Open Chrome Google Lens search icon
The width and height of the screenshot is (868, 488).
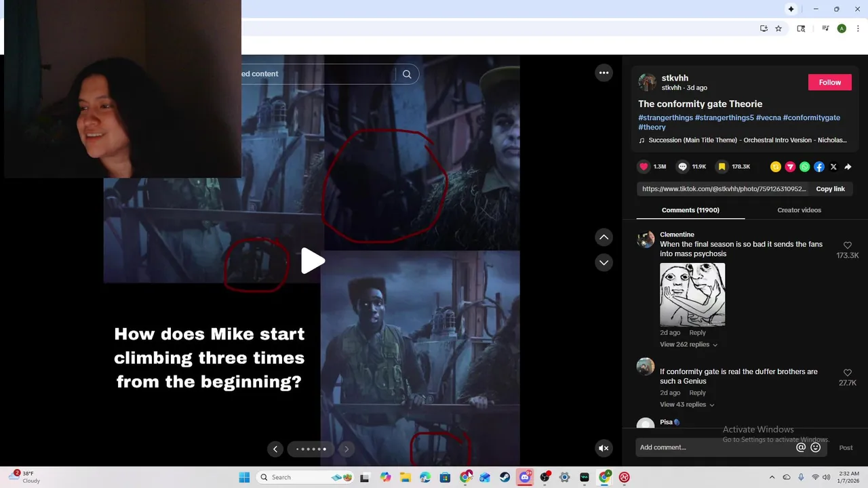tap(801, 28)
